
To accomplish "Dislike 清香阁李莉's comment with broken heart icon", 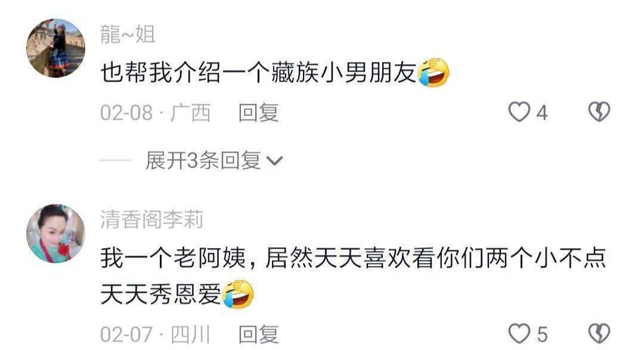I will [x=599, y=333].
